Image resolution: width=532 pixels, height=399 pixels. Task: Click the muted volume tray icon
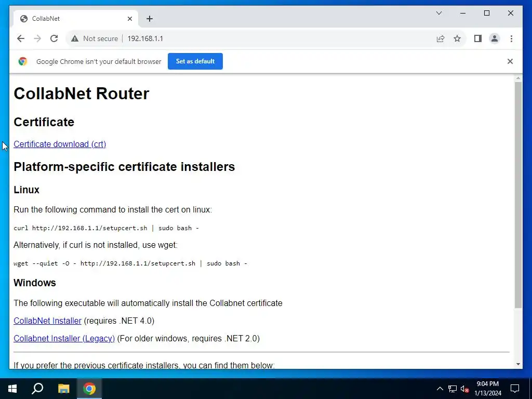465,389
